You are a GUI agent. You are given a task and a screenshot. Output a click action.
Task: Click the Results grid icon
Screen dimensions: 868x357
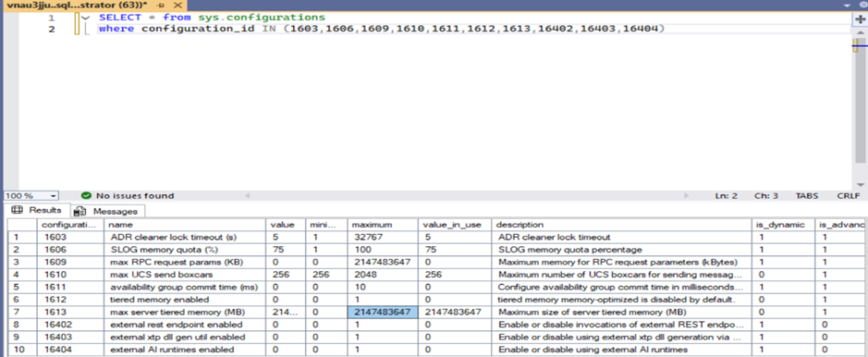tap(18, 210)
